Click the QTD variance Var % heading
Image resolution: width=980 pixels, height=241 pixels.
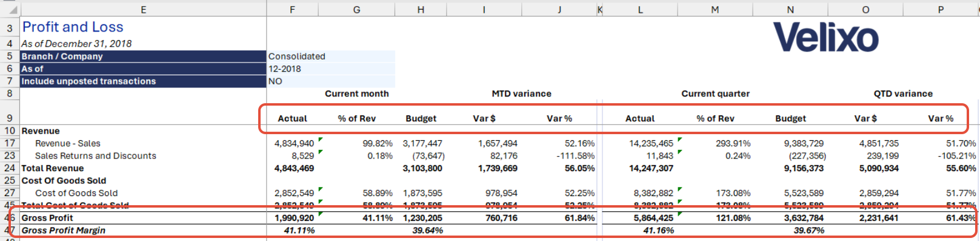point(941,118)
